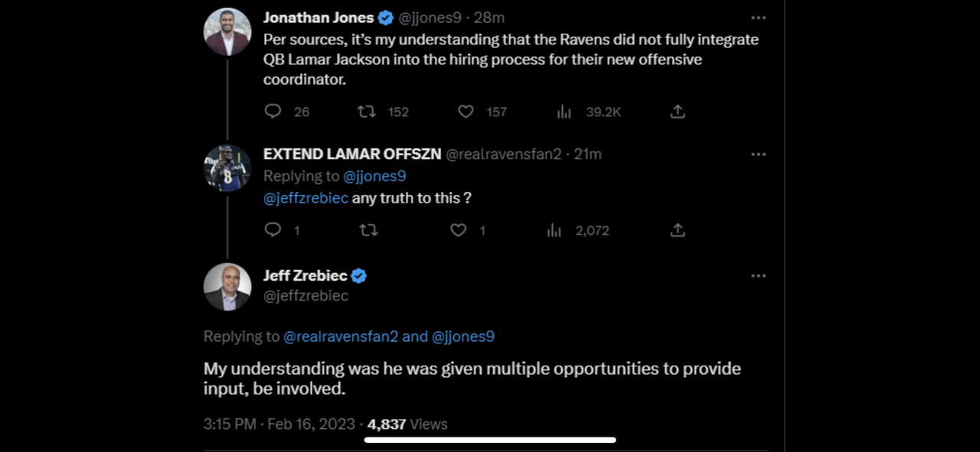Open Jeff Zrebiec's profile avatar
Image resolution: width=980 pixels, height=452 pixels.
(x=227, y=287)
